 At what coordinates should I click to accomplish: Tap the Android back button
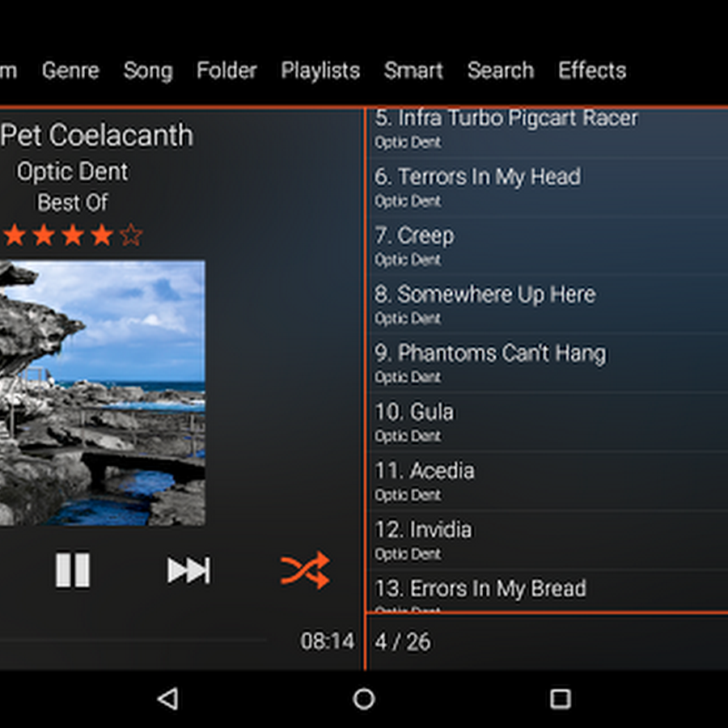pyautogui.click(x=167, y=699)
